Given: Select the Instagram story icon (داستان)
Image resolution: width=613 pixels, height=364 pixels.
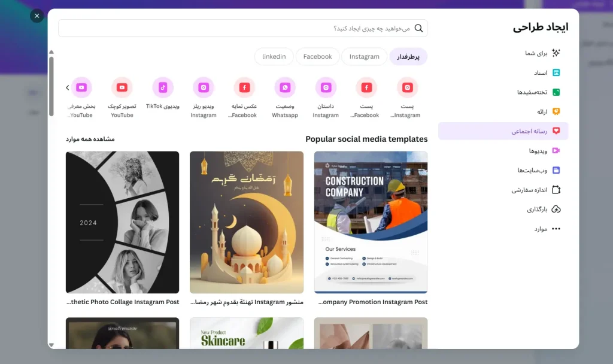Looking at the screenshot, I should point(326,87).
